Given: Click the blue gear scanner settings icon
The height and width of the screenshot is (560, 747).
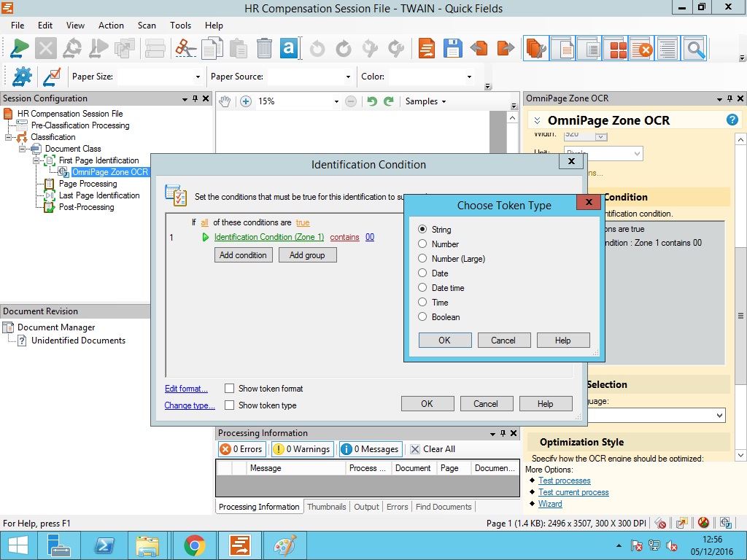Looking at the screenshot, I should coord(23,77).
